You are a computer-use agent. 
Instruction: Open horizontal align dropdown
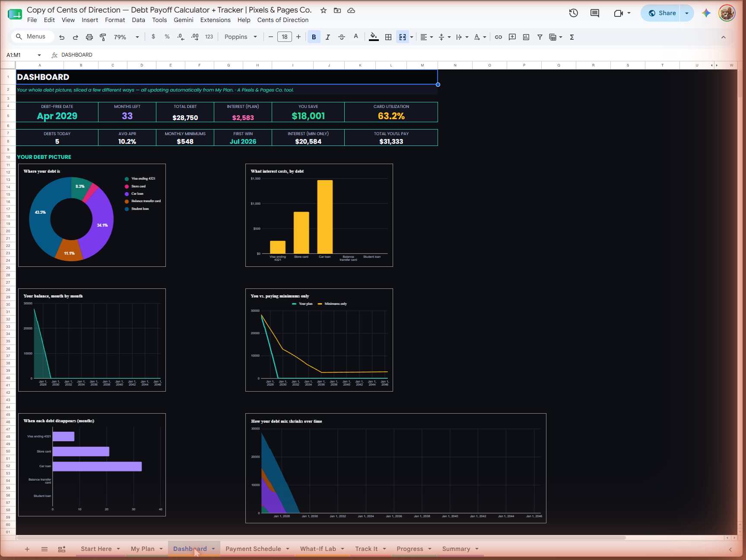[x=427, y=37]
